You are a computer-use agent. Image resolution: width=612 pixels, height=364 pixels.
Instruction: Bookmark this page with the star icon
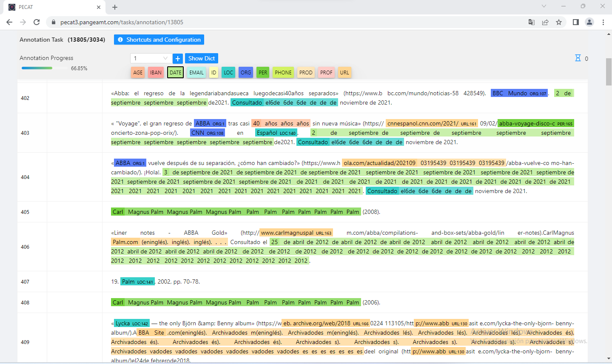559,22
